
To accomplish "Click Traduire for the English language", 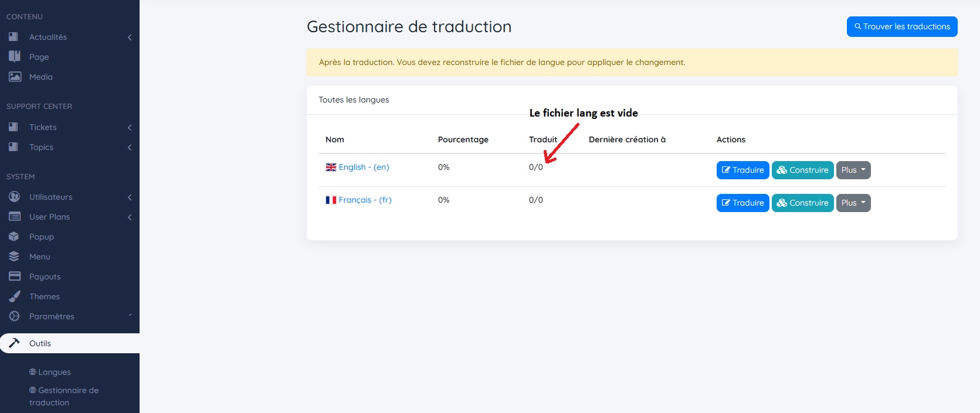I will tap(742, 170).
